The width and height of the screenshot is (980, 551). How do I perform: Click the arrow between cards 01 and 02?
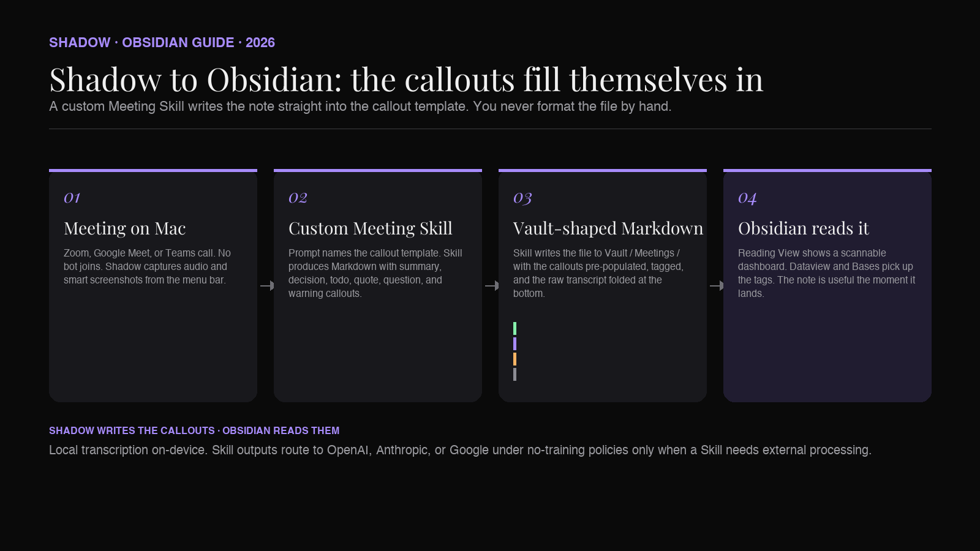267,285
